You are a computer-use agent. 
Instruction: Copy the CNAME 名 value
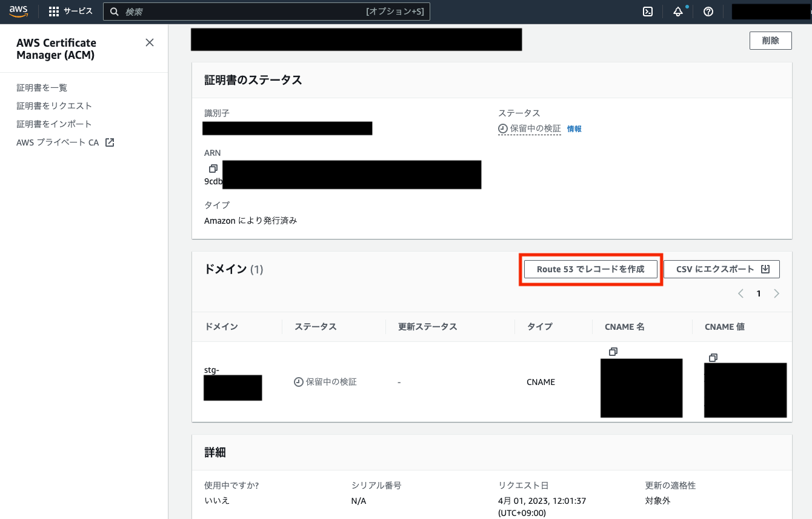click(613, 352)
